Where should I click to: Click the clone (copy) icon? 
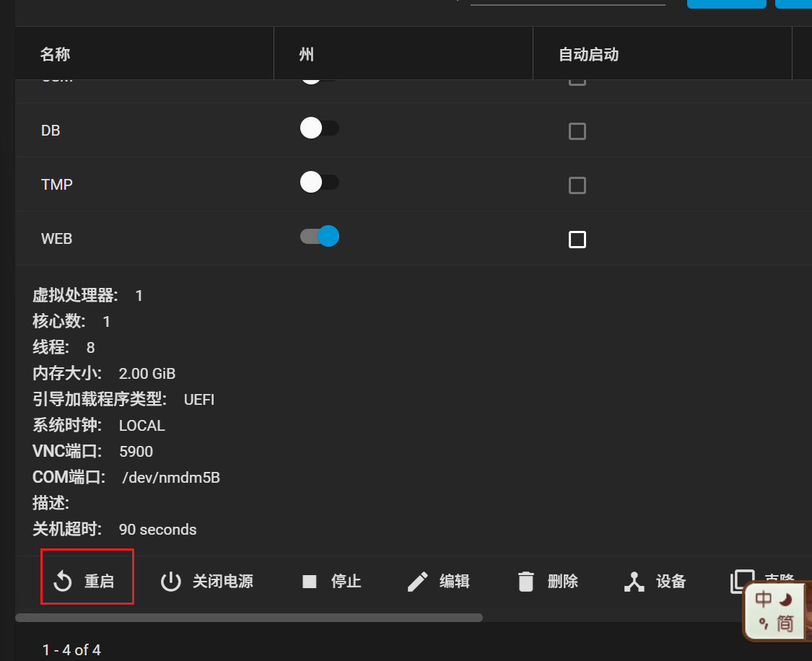click(x=741, y=581)
